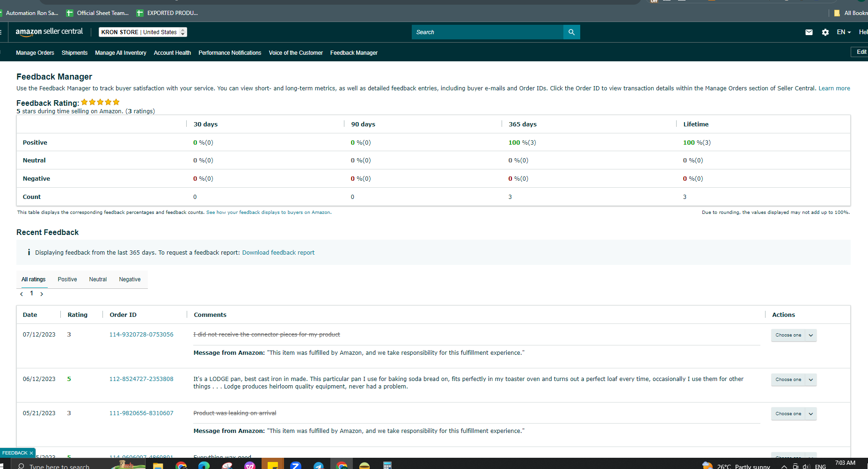The height and width of the screenshot is (469, 868).
Task: Go to Account Health
Action: [x=172, y=53]
